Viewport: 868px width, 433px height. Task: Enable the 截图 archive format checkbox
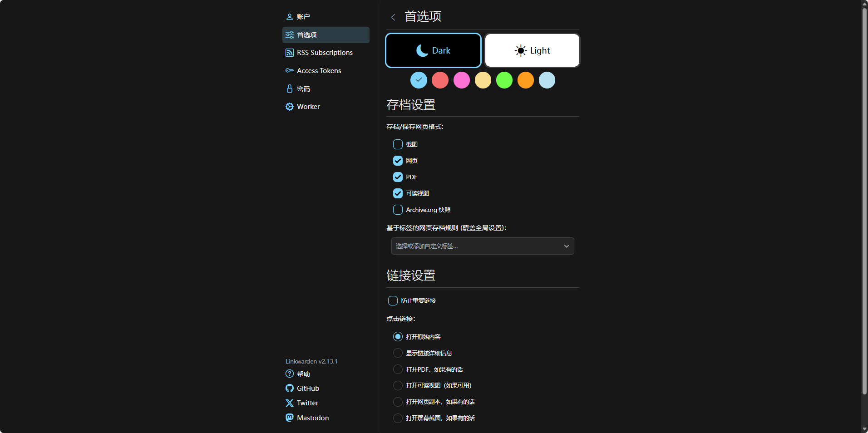[x=398, y=144]
